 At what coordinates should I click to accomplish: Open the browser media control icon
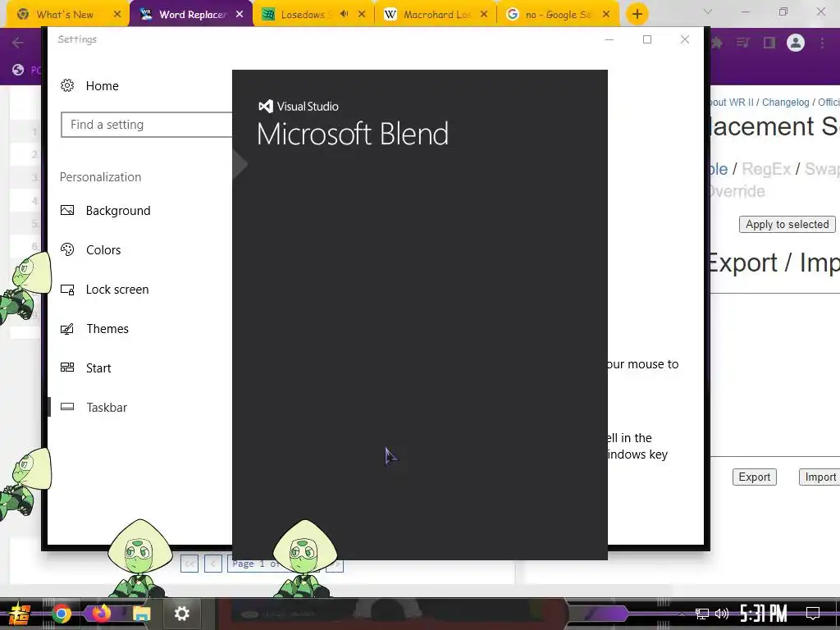(743, 43)
